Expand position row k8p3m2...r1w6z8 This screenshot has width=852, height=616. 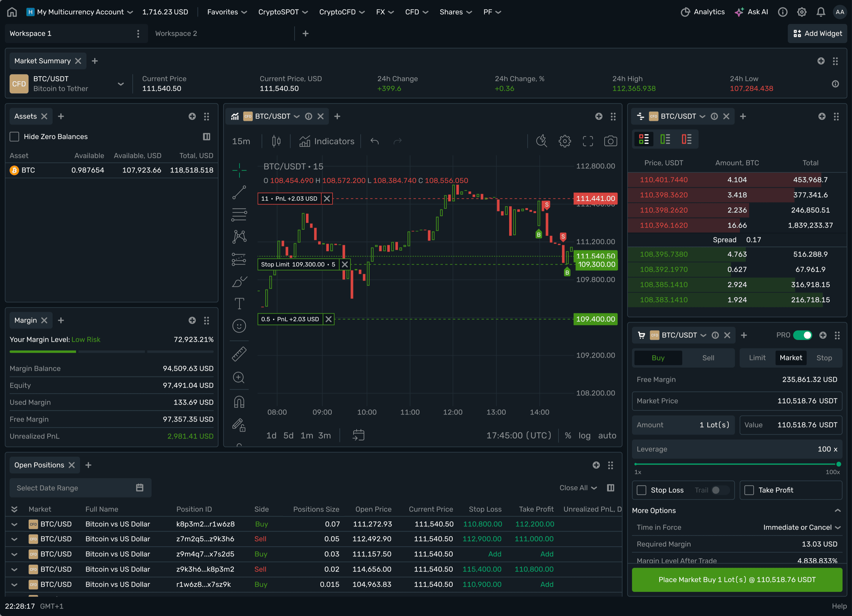point(14,524)
